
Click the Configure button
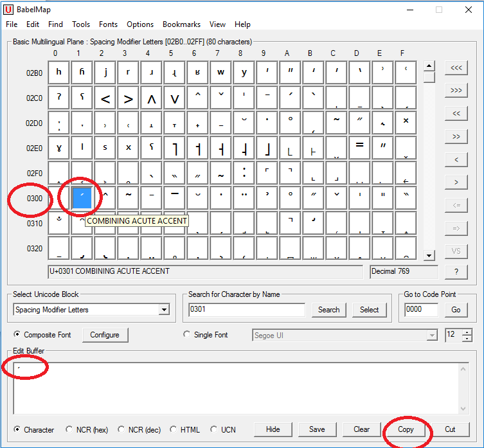coord(105,335)
